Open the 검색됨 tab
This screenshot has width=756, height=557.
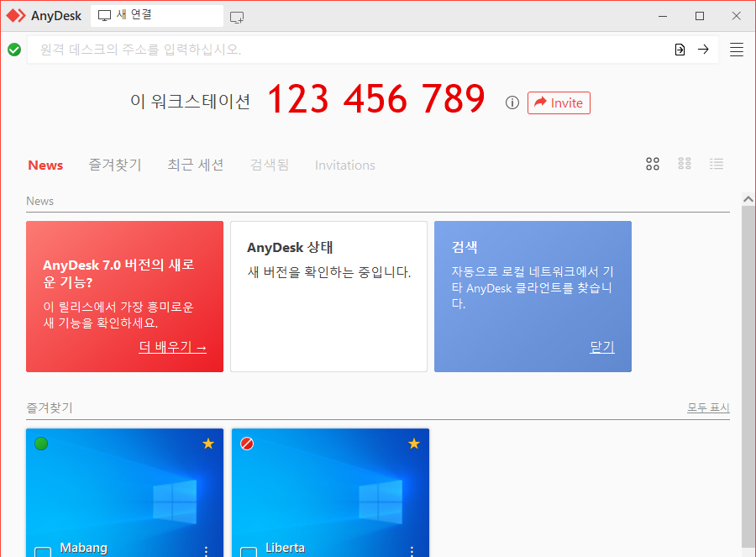[x=269, y=165]
